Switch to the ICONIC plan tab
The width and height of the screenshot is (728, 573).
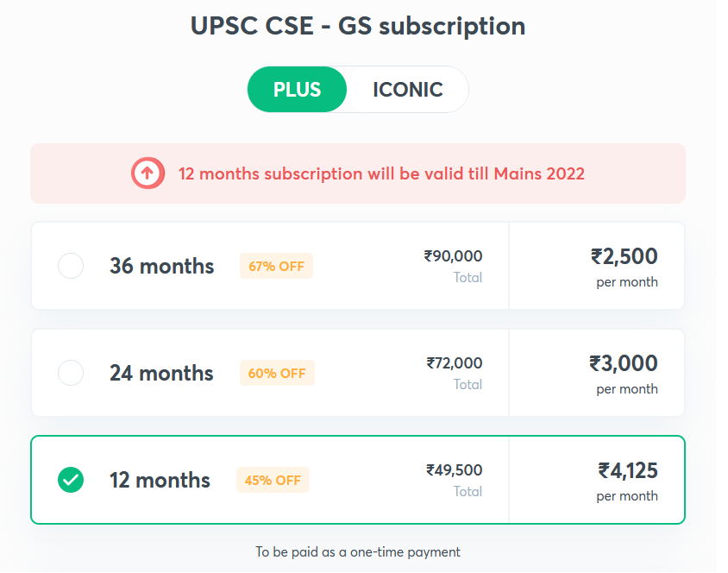coord(408,90)
